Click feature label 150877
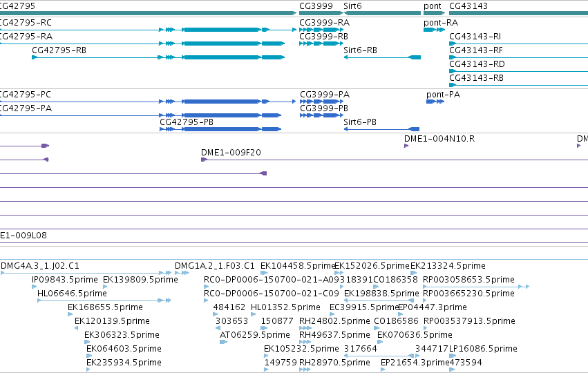588x373 pixels. 277,321
